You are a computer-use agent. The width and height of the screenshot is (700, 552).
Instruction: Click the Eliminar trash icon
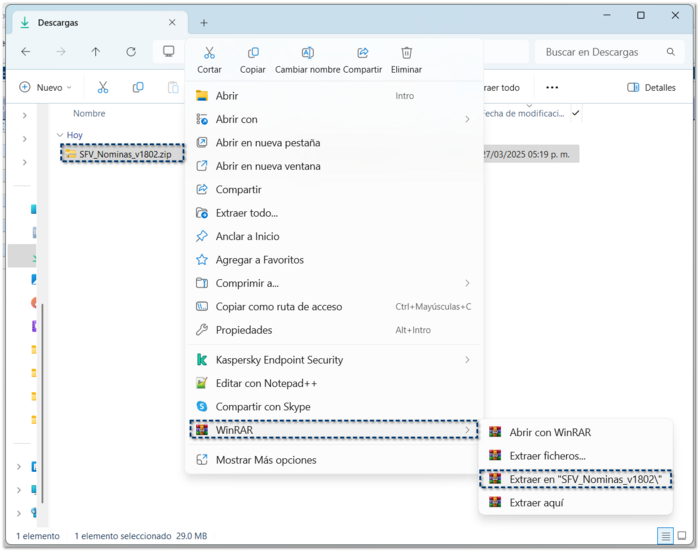pyautogui.click(x=406, y=54)
